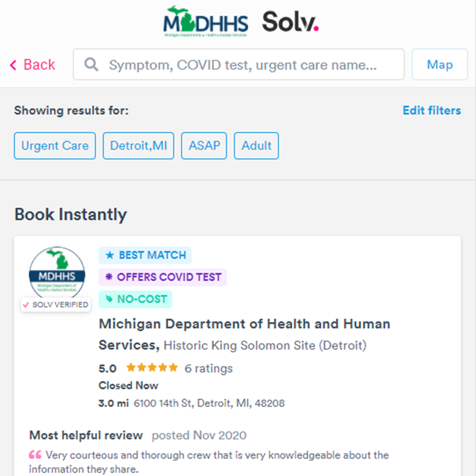Click the pink quotation mark icon

point(35,454)
